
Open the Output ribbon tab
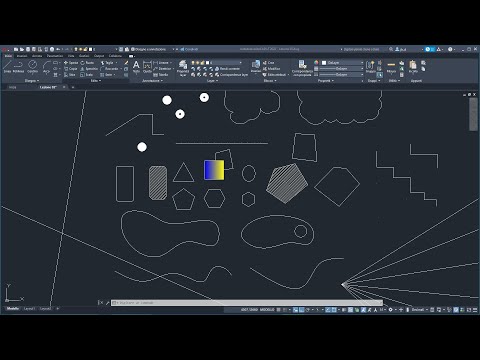(99, 56)
